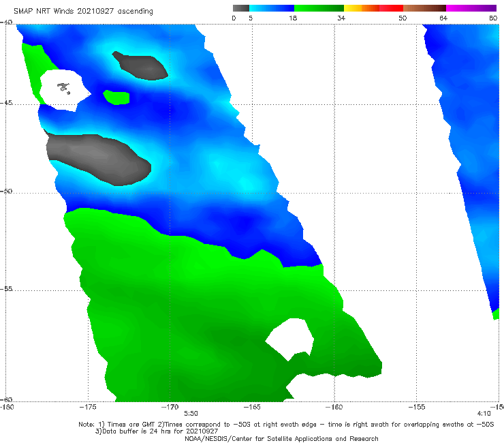504x443 pixels.
Task: Click the green segment of the color bar
Action: (319, 8)
